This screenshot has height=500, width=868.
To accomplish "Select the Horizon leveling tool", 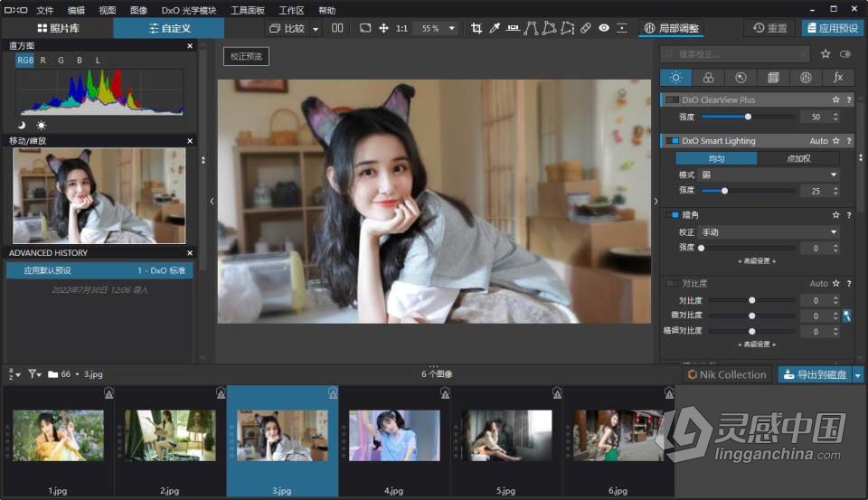I will [514, 28].
